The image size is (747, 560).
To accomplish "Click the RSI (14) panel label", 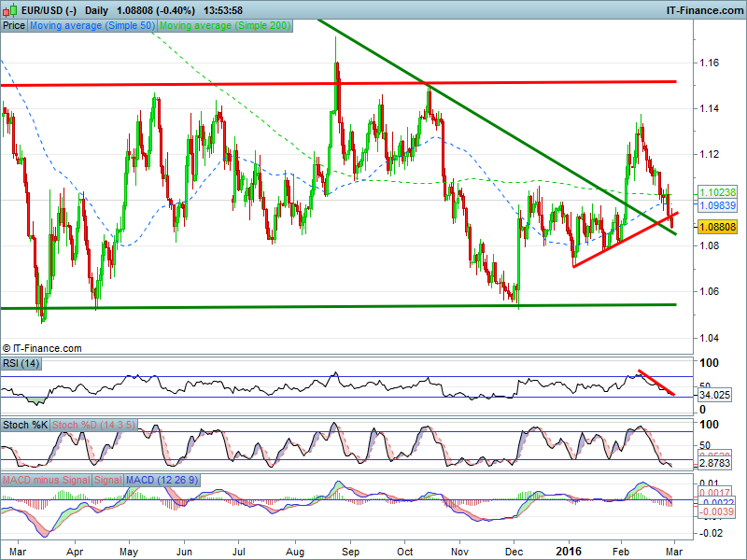I will 21,363.
